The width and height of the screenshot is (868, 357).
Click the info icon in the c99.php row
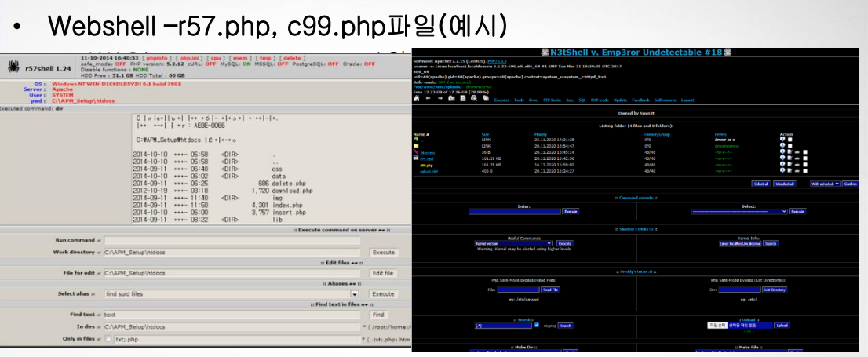tap(782, 165)
